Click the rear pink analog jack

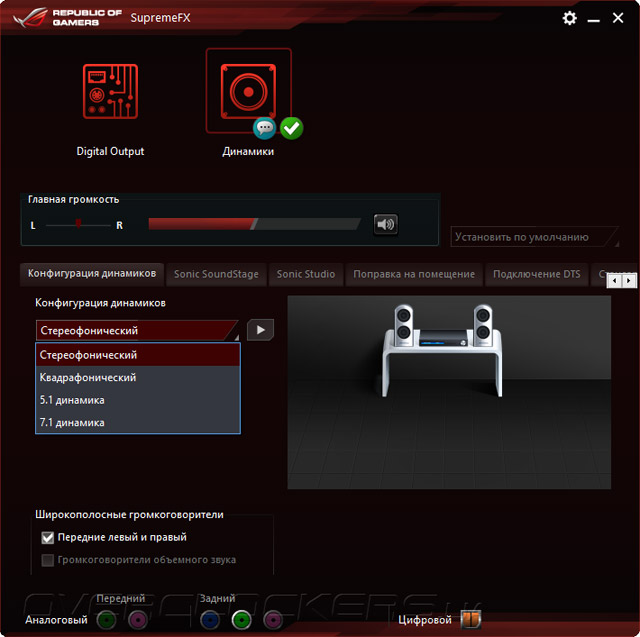coord(273,620)
